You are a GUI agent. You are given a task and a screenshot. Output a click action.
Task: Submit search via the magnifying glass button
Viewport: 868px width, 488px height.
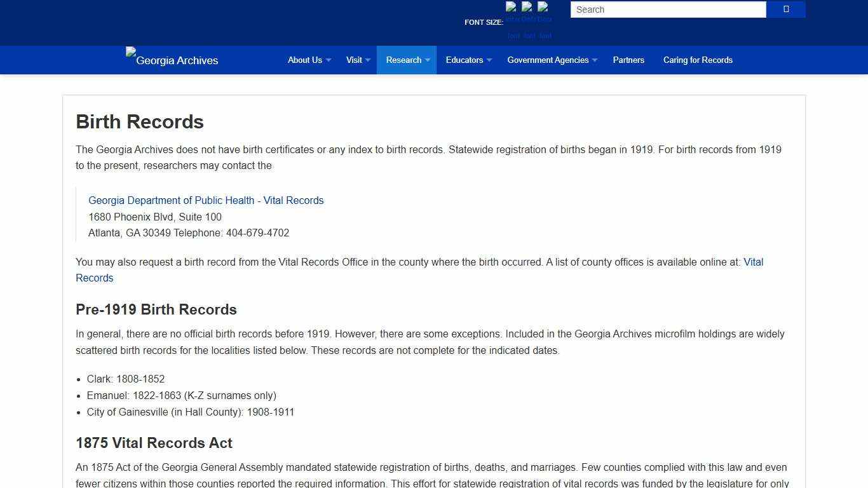[785, 9]
